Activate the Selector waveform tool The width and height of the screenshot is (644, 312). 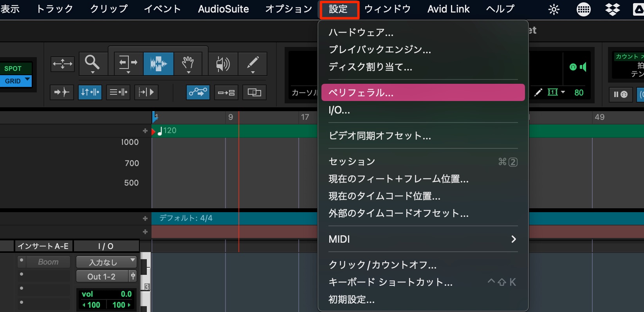pyautogui.click(x=159, y=63)
